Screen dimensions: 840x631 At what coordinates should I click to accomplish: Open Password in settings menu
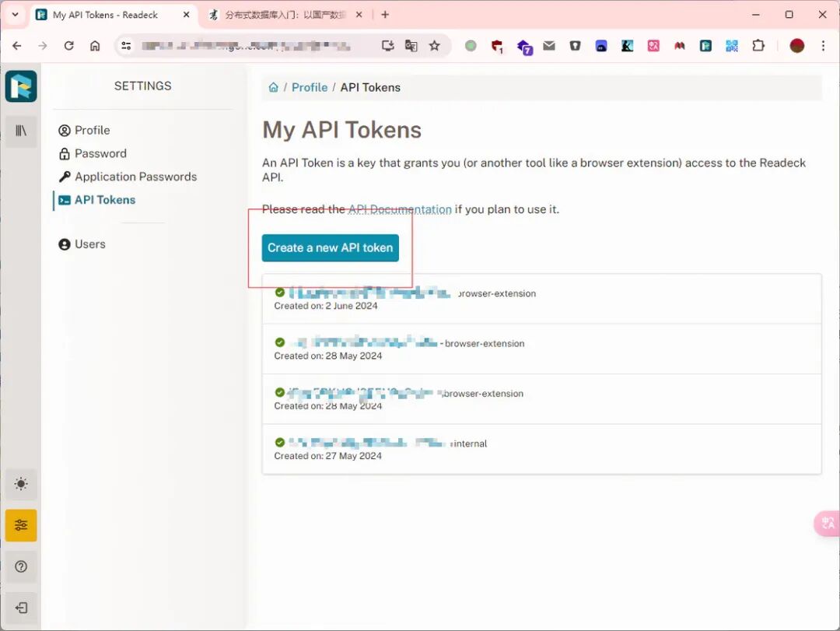tap(93, 153)
